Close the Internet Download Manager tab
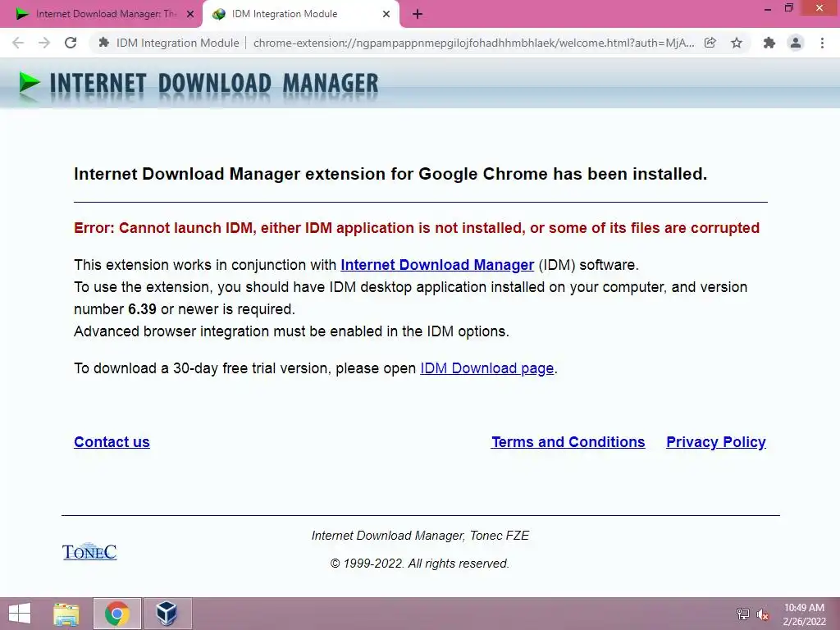The image size is (840, 630). 190,15
